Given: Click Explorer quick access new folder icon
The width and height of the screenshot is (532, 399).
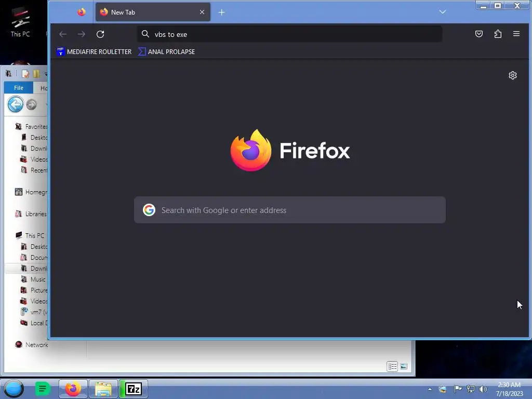Looking at the screenshot, I should pyautogui.click(x=36, y=74).
